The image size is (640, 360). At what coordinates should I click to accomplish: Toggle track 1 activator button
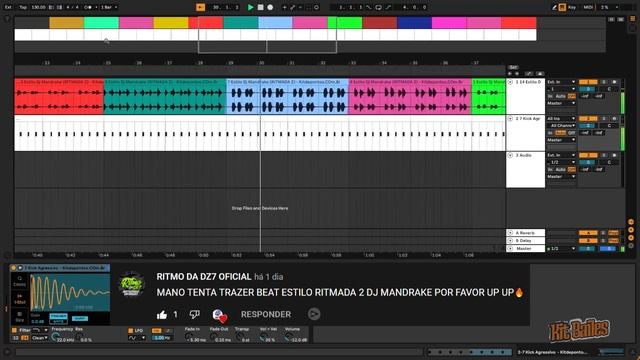tap(588, 82)
